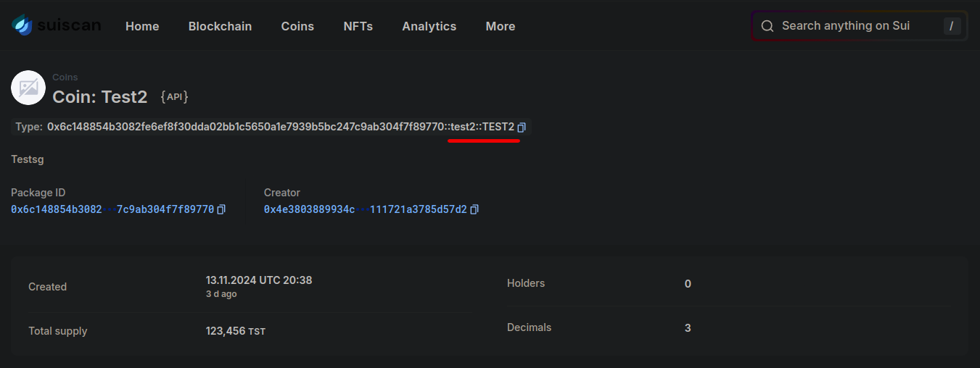The width and height of the screenshot is (980, 368).
Task: Open the NFTs section
Action: [x=358, y=26]
